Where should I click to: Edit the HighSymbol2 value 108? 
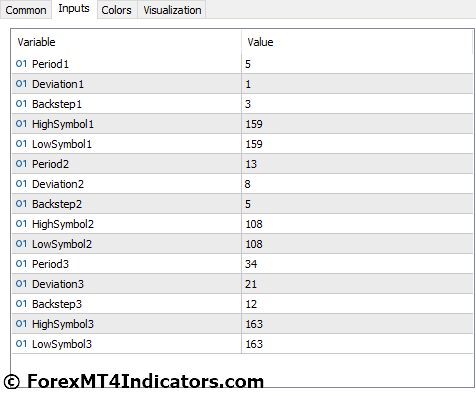(x=357, y=224)
